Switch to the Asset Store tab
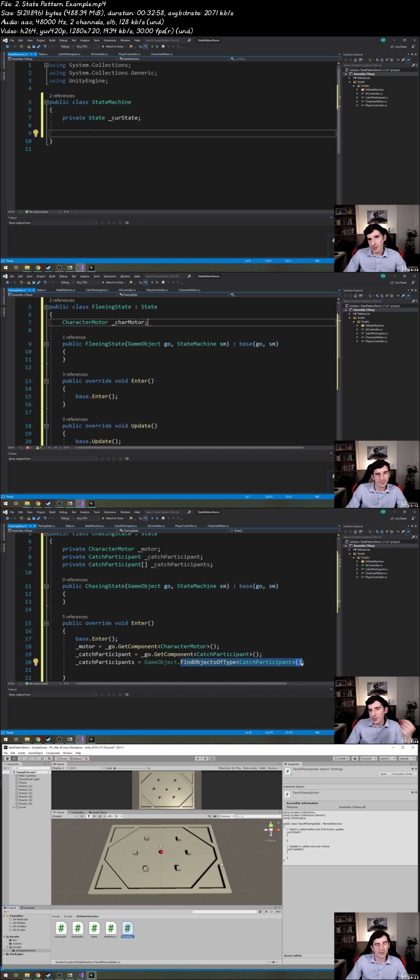Screen dimensions: 420x980 click(98, 812)
